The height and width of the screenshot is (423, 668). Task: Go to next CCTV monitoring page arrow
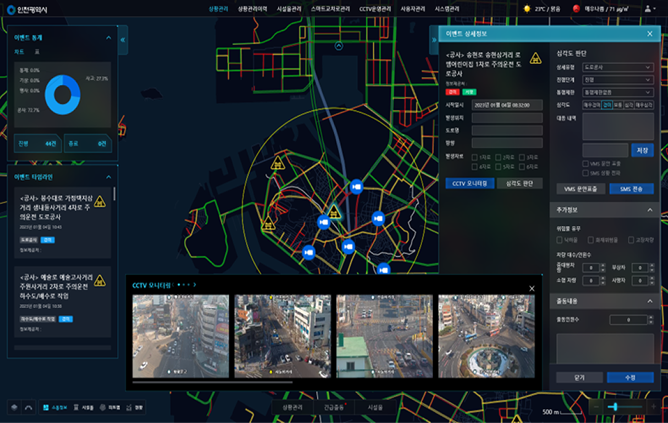(195, 285)
